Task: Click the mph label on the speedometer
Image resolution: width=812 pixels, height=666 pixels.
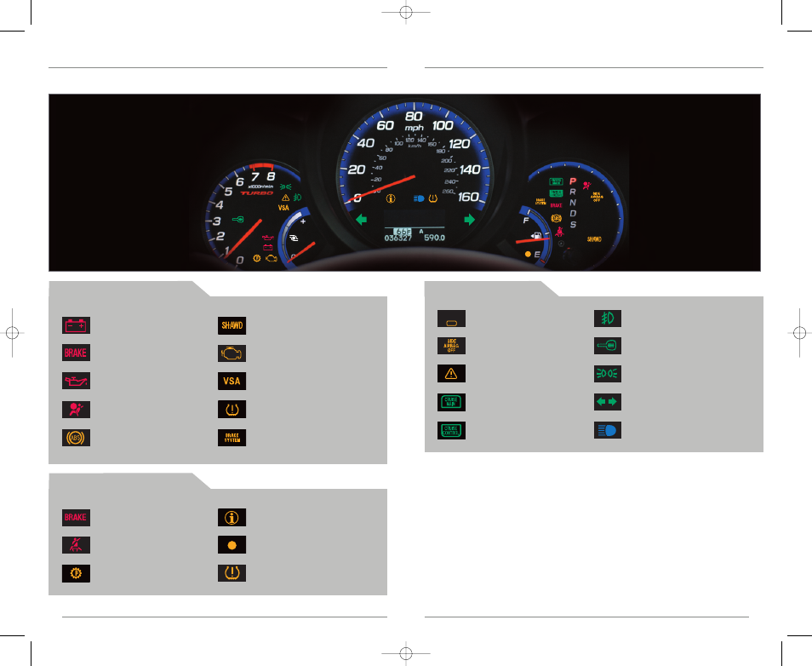Action: [414, 128]
